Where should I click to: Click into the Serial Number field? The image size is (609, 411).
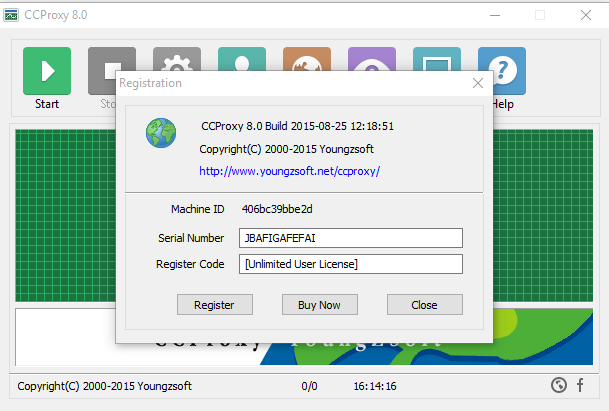(x=351, y=238)
